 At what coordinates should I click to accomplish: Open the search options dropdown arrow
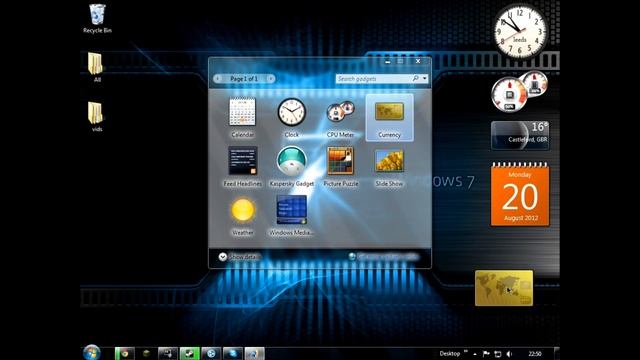425,78
